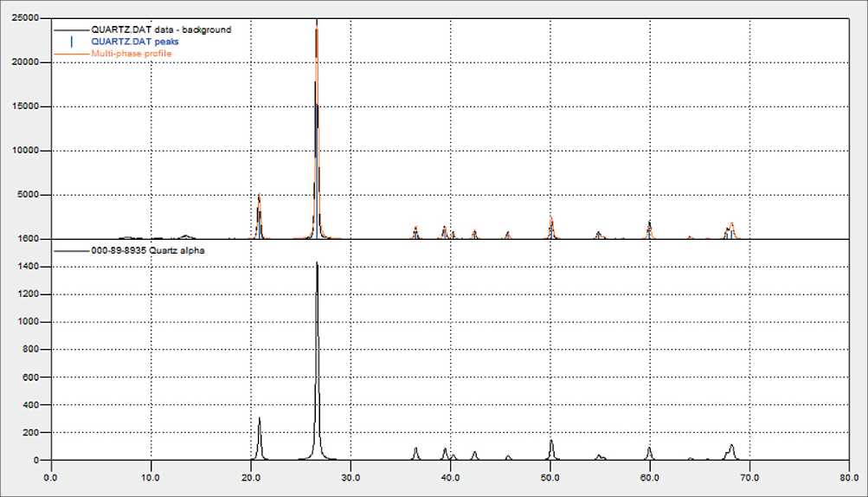Click the main reference peak in lower plot
The width and height of the screenshot is (868, 497).
(317, 360)
